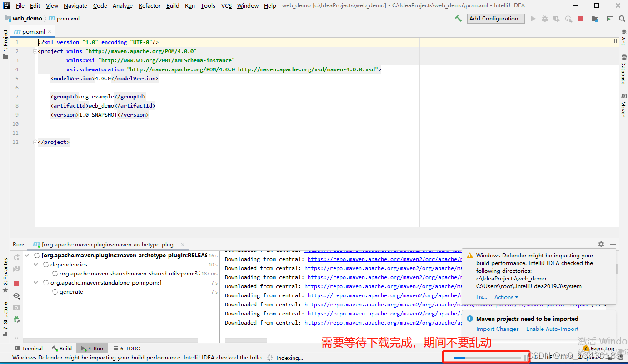Expand more Run panel actions chevron

17,338
